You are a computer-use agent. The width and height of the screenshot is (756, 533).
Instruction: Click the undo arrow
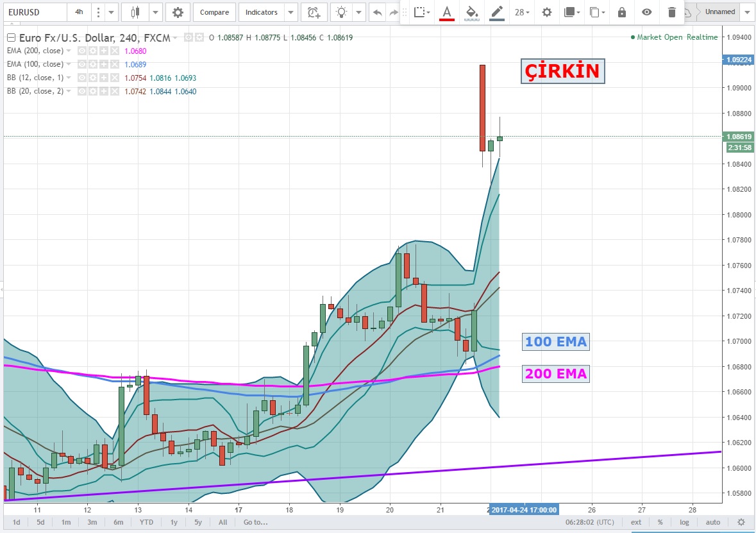click(x=378, y=12)
